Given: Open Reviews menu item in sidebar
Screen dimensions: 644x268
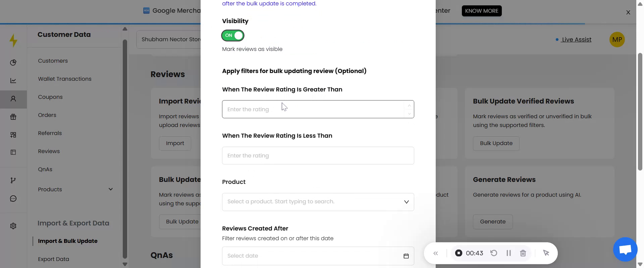Looking at the screenshot, I should 49,151.
